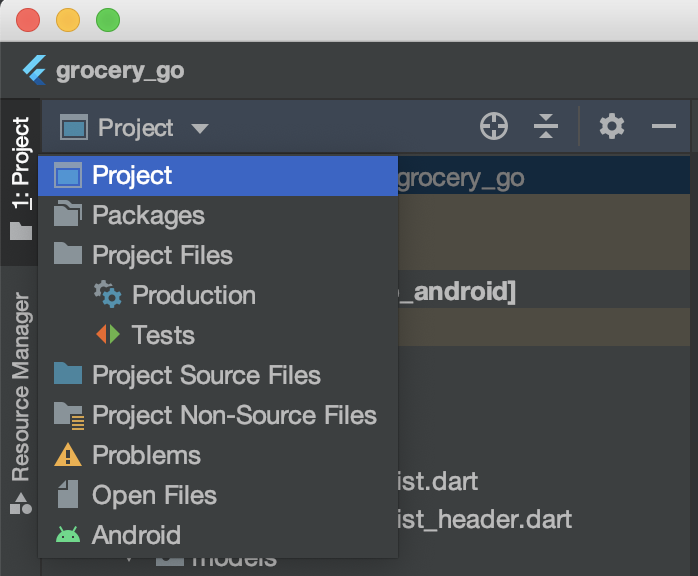Click the grocery_go project name breadcrumb

pos(120,71)
